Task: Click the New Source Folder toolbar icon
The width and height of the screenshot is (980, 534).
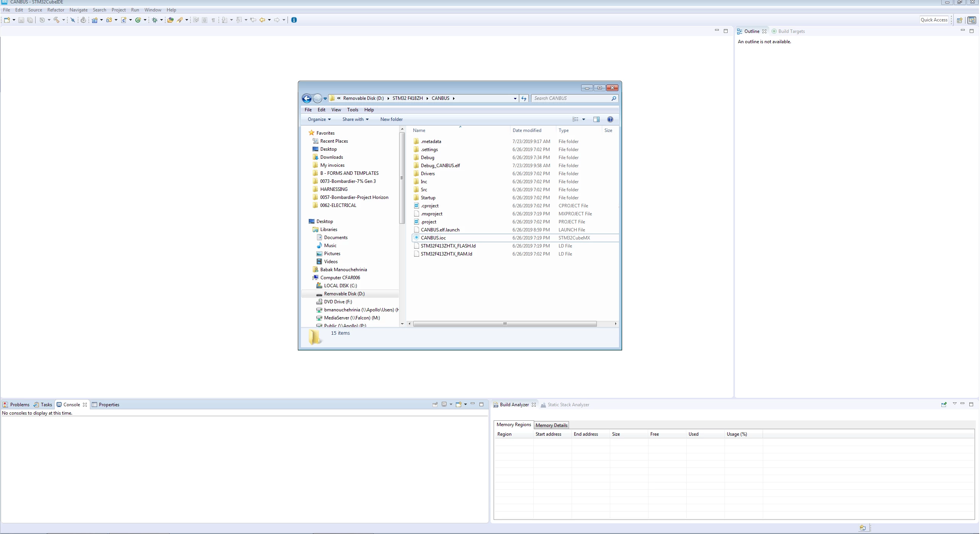Action: (x=109, y=20)
